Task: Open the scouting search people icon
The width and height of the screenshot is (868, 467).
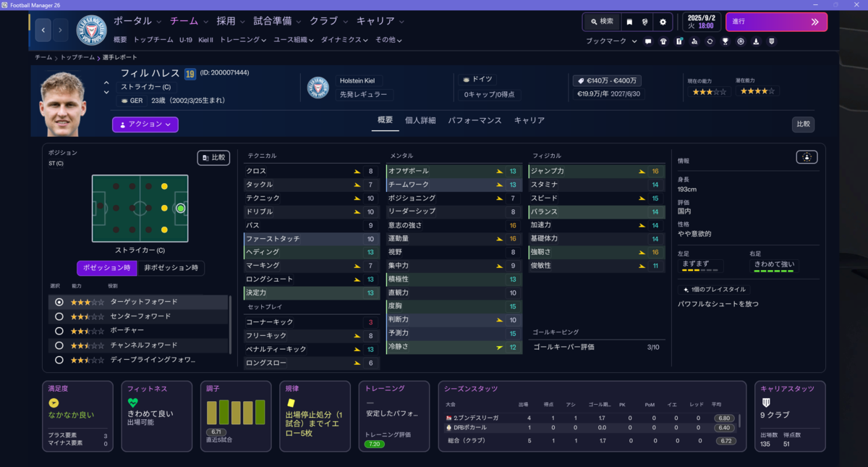Action: [x=694, y=41]
